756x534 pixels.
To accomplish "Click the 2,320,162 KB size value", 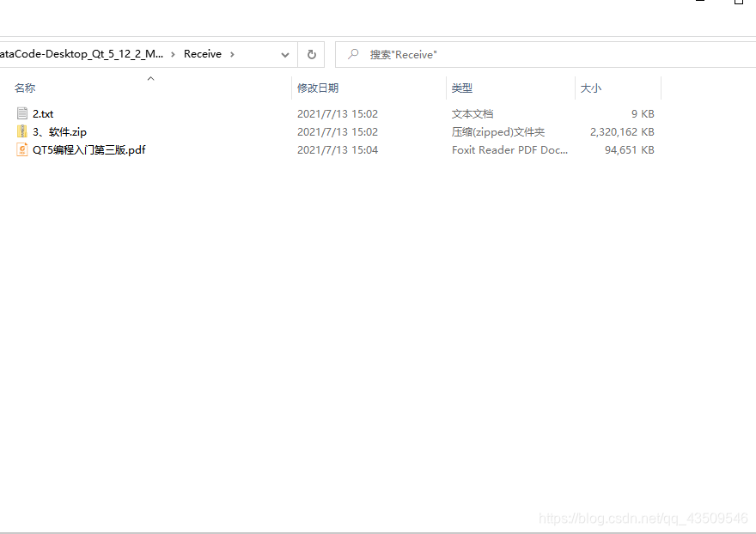I will pos(622,132).
